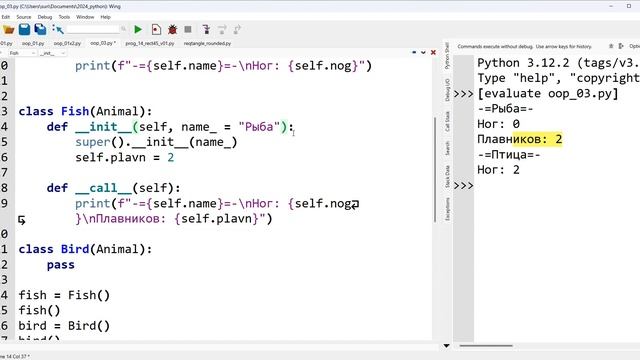
Task: Click the toolbar search magnifier icon
Action: pos(123,29)
